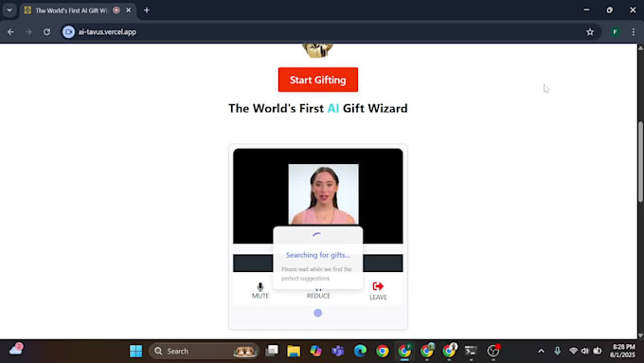
Task: Click the battery status tray icon
Action: click(x=598, y=351)
